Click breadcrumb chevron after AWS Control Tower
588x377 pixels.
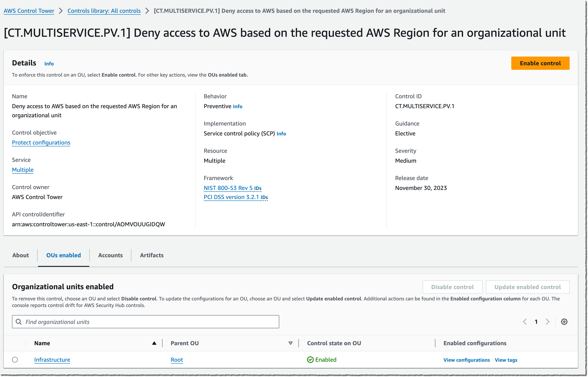[61, 11]
